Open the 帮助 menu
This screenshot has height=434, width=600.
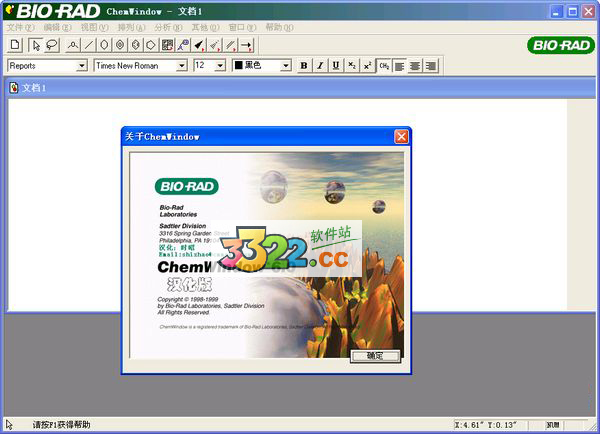tap(279, 28)
